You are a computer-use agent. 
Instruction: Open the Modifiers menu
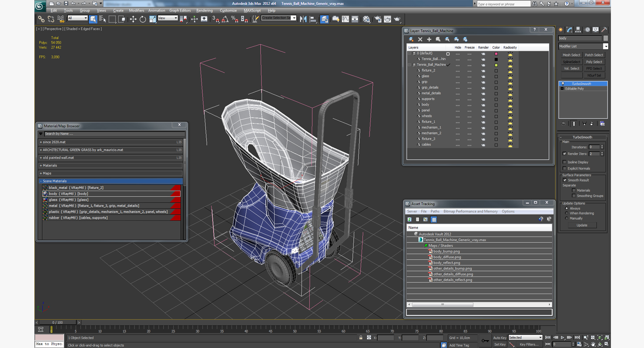(x=137, y=10)
